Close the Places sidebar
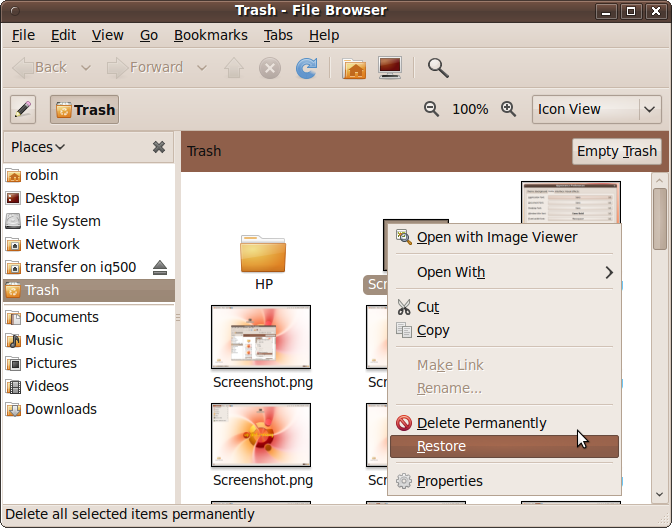 (x=159, y=147)
